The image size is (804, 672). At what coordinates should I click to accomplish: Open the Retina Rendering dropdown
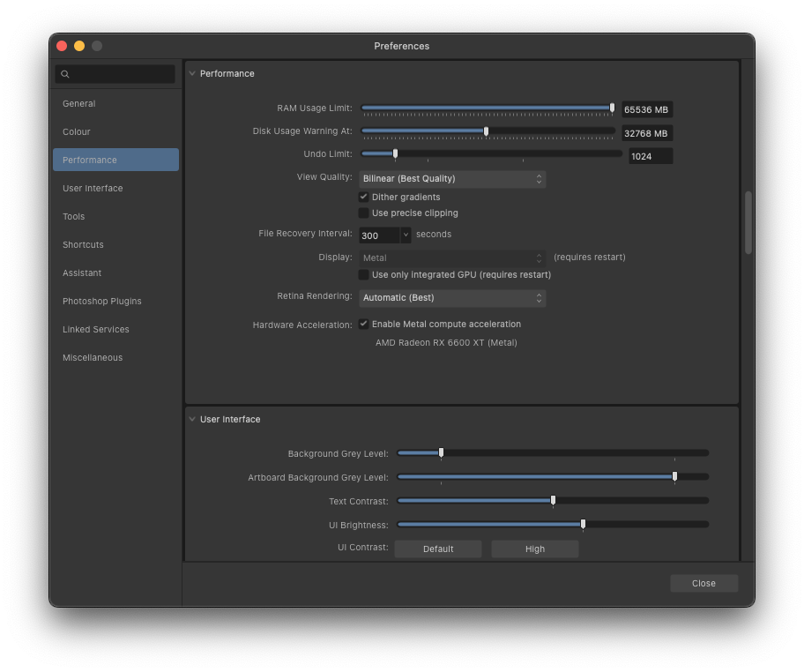pos(452,297)
